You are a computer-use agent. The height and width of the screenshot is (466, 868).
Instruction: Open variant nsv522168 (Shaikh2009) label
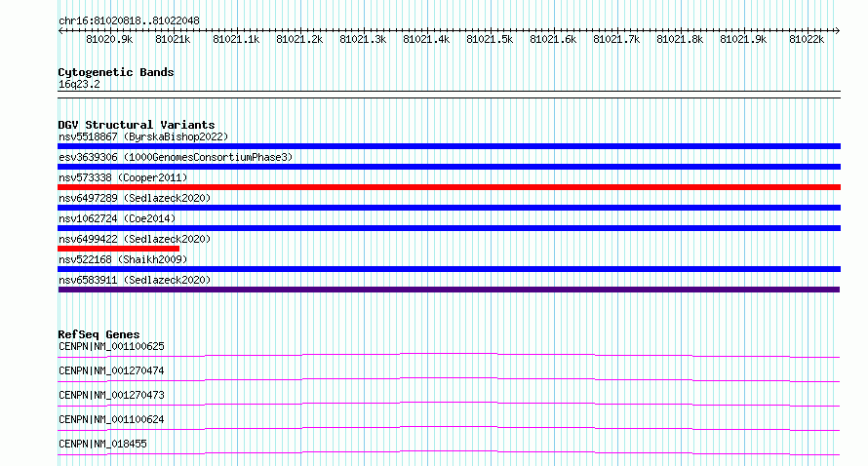click(x=123, y=259)
